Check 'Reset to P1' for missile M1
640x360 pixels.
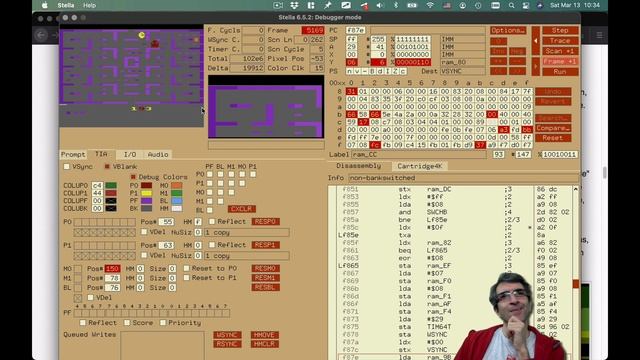click(187, 278)
